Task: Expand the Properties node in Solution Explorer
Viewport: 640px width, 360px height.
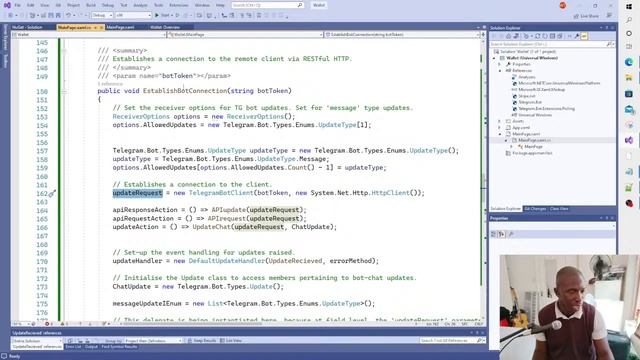Action: point(500,64)
